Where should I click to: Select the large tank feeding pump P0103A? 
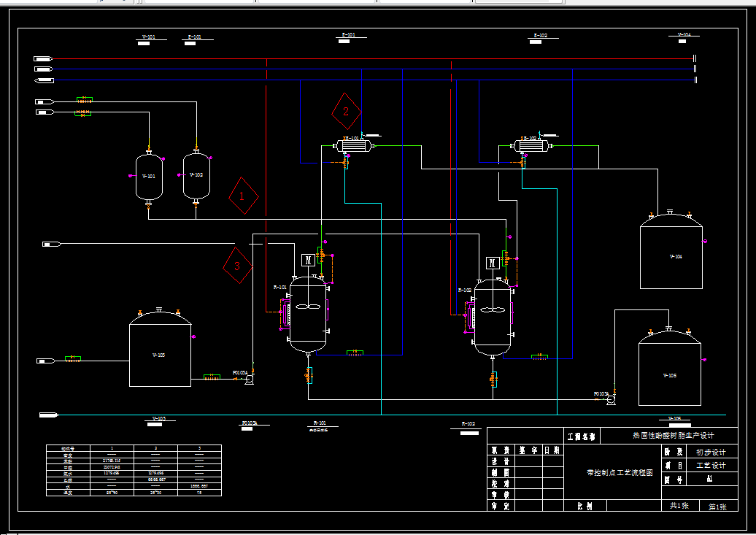click(160, 348)
